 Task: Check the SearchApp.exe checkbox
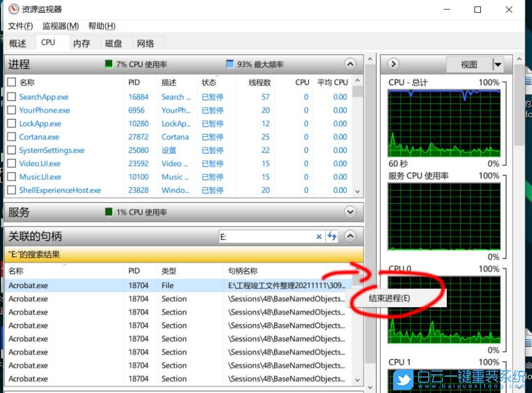tap(11, 97)
